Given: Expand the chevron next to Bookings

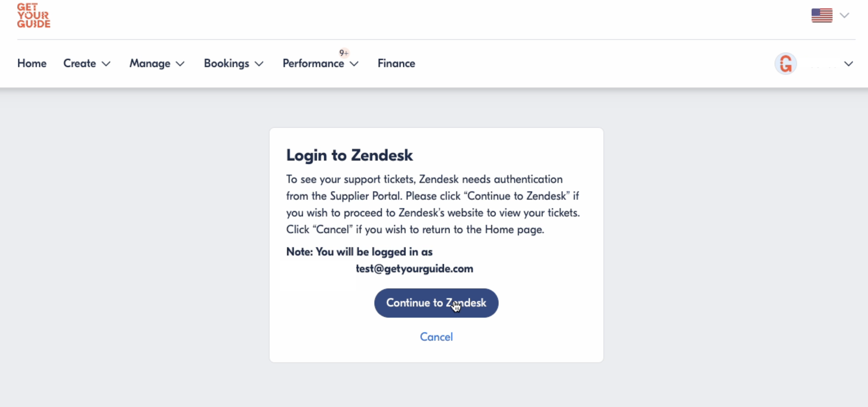Looking at the screenshot, I should [259, 64].
